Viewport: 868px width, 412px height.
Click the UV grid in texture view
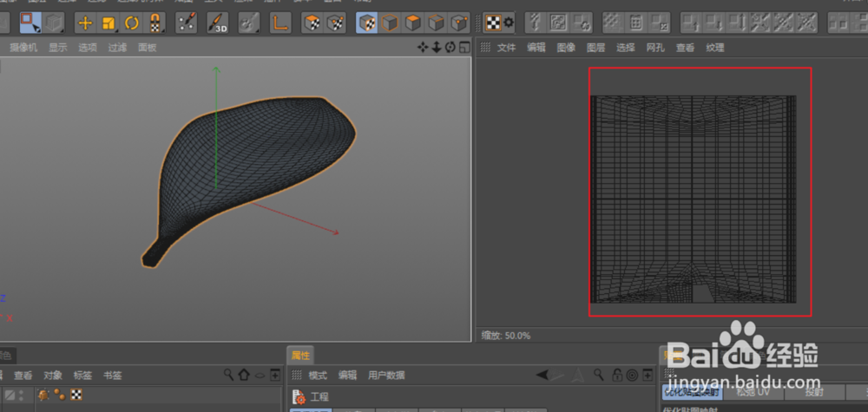pyautogui.click(x=693, y=199)
